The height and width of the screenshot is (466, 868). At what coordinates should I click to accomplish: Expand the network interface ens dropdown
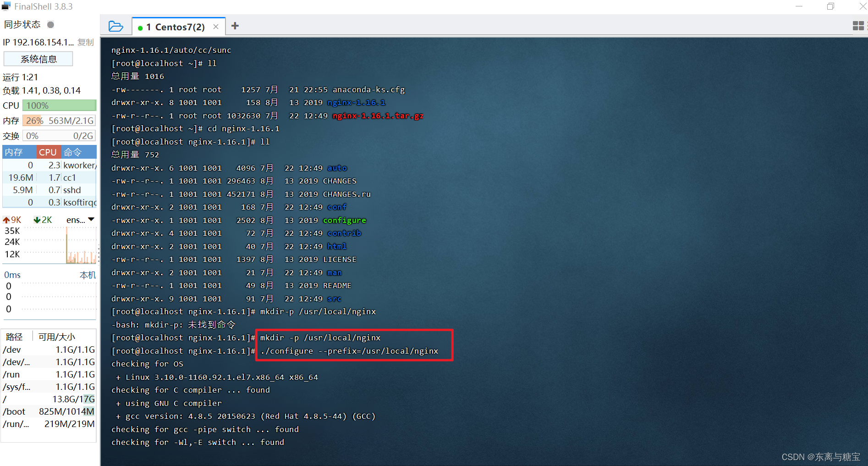(x=91, y=220)
